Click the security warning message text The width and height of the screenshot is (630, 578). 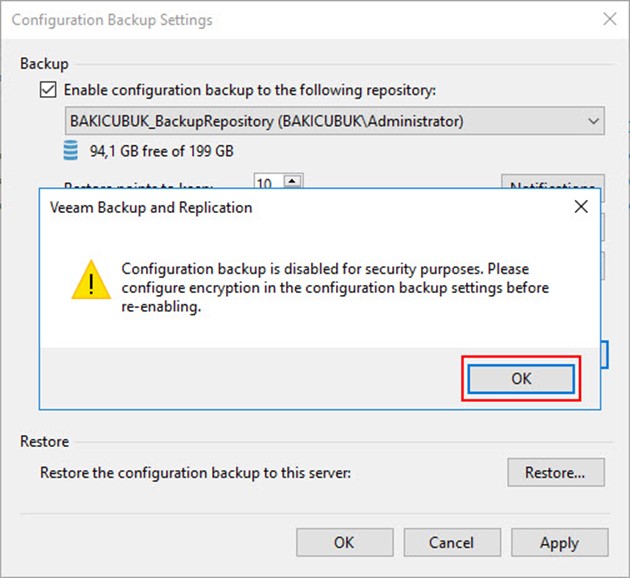coord(335,288)
